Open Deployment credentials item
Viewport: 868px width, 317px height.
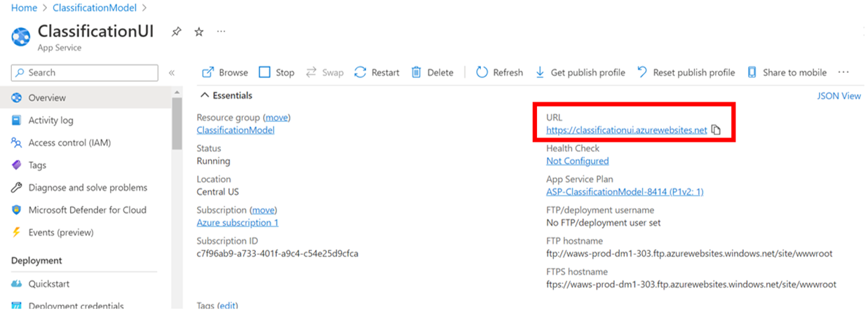tap(86, 306)
